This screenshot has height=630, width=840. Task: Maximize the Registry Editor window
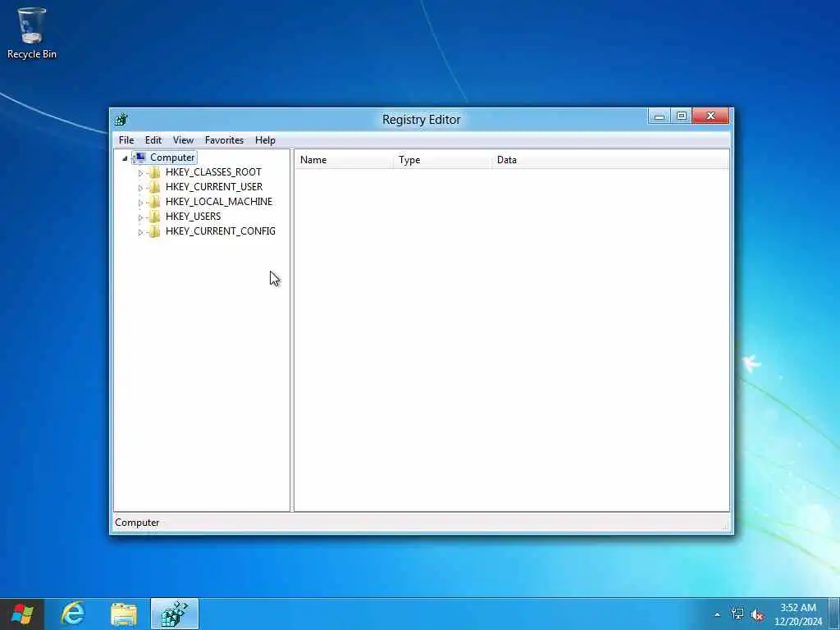click(x=682, y=116)
